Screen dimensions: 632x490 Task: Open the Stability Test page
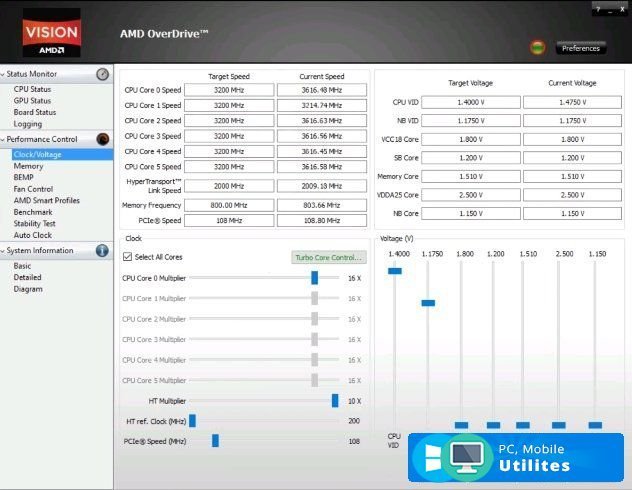34,223
